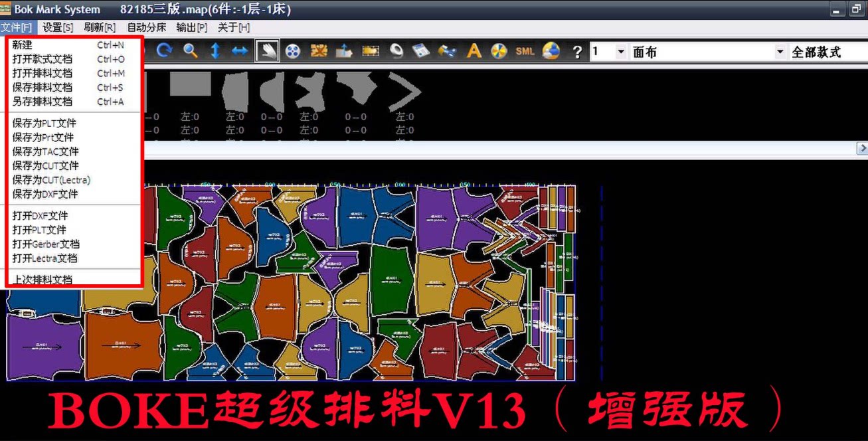The height and width of the screenshot is (441, 868).
Task: Open the 输出[P] menu
Action: point(192,28)
